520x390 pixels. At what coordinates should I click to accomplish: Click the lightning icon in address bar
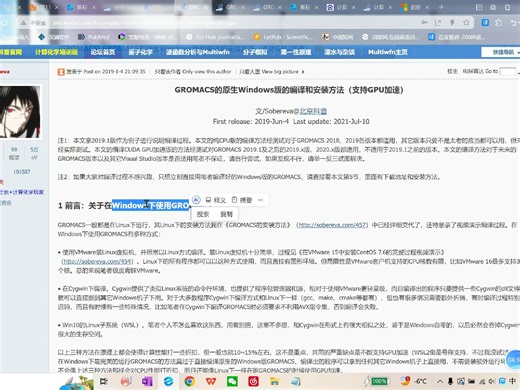pos(452,23)
